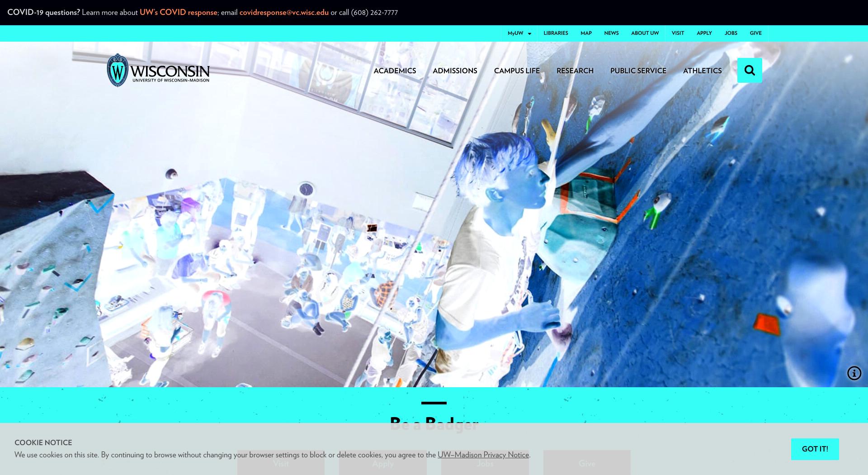Click the COOKIE NOTICE heading text
This screenshot has height=475, width=868.
tap(43, 442)
